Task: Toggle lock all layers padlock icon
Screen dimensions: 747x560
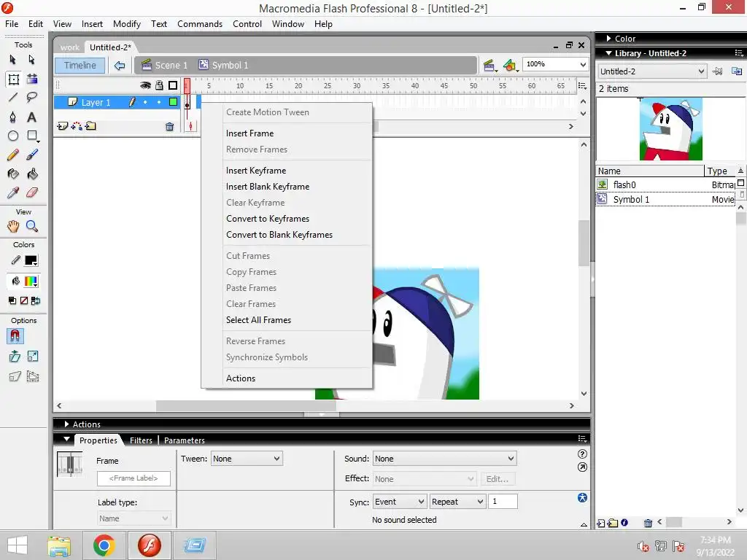Action: tap(159, 85)
